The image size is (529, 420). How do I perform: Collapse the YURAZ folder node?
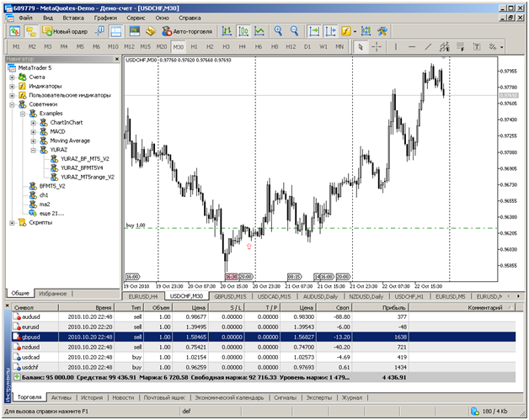tap(34, 150)
